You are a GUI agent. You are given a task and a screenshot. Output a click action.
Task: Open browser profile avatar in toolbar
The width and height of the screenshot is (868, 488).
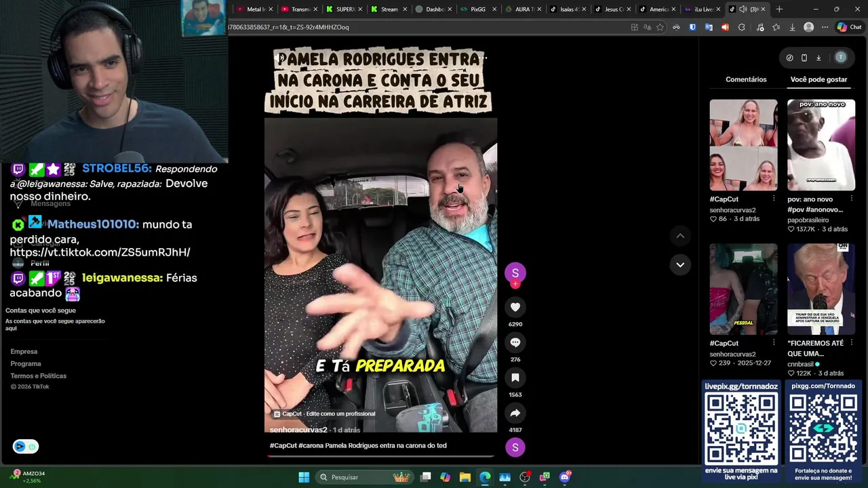tap(808, 27)
